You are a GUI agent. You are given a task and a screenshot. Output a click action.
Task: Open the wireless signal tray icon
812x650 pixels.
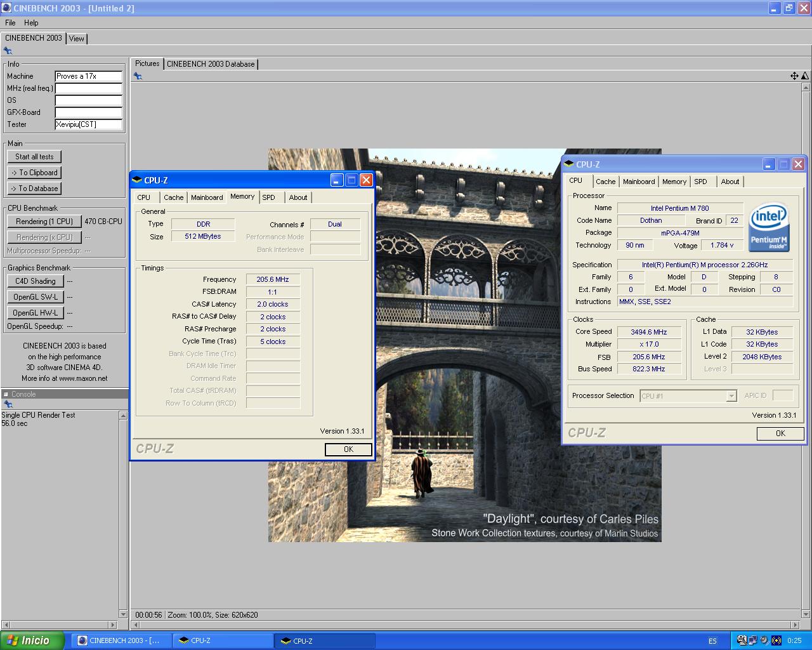(776, 640)
